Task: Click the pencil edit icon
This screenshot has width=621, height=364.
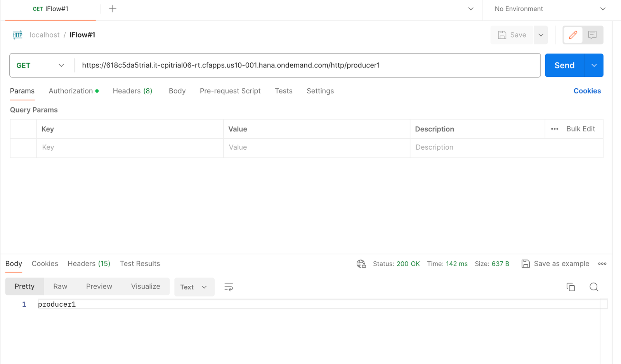Action: (573, 35)
